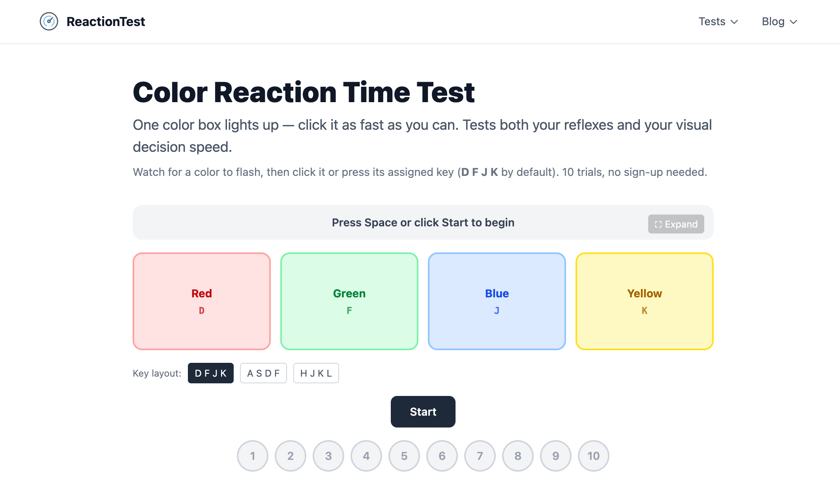The image size is (840, 504).
Task: Open the Tests dropdown menu
Action: [x=718, y=21]
